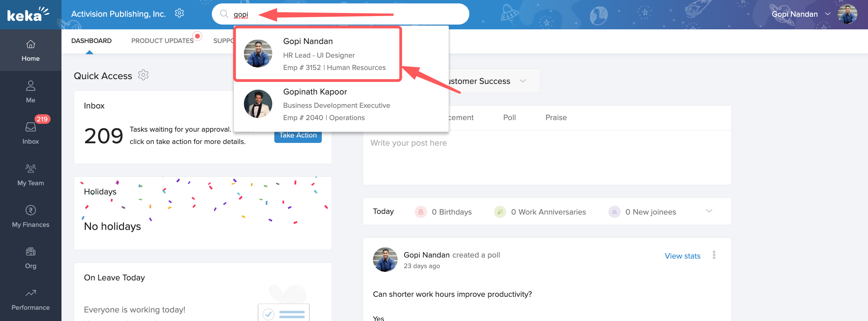The image size is (868, 321).
Task: Select the Praise post tab
Action: pyautogui.click(x=556, y=118)
